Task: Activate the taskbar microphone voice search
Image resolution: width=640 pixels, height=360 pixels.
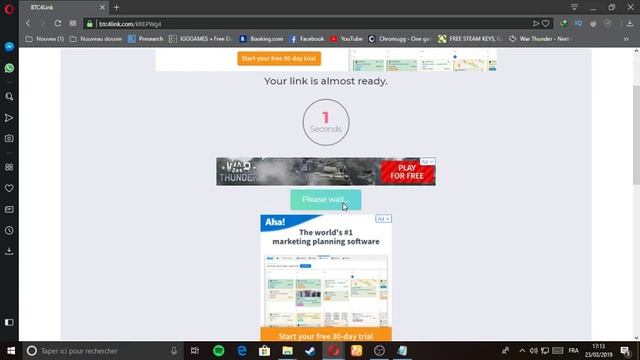Action: (x=174, y=351)
